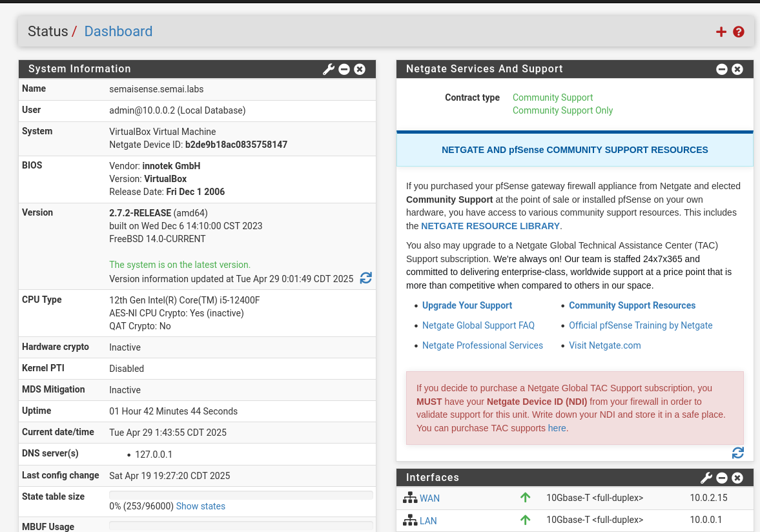Viewport: 760px width, 532px height.
Task: Open Official pfSense Training by Netgate link
Action: (x=641, y=325)
